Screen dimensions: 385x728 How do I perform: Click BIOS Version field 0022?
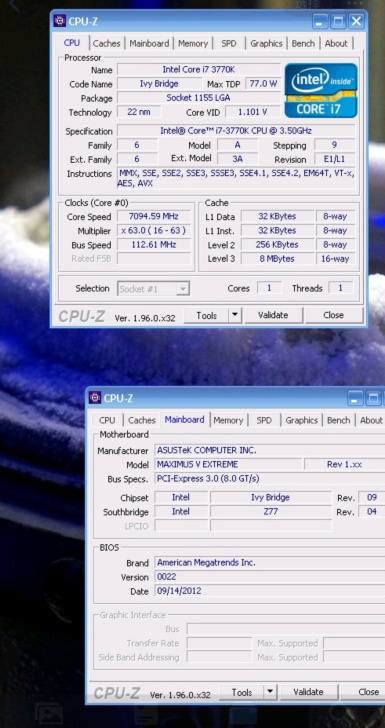point(270,577)
